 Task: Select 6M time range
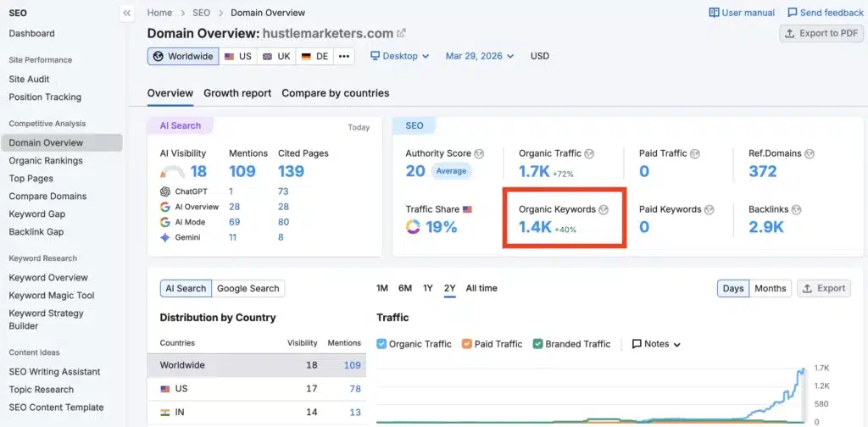coord(405,288)
